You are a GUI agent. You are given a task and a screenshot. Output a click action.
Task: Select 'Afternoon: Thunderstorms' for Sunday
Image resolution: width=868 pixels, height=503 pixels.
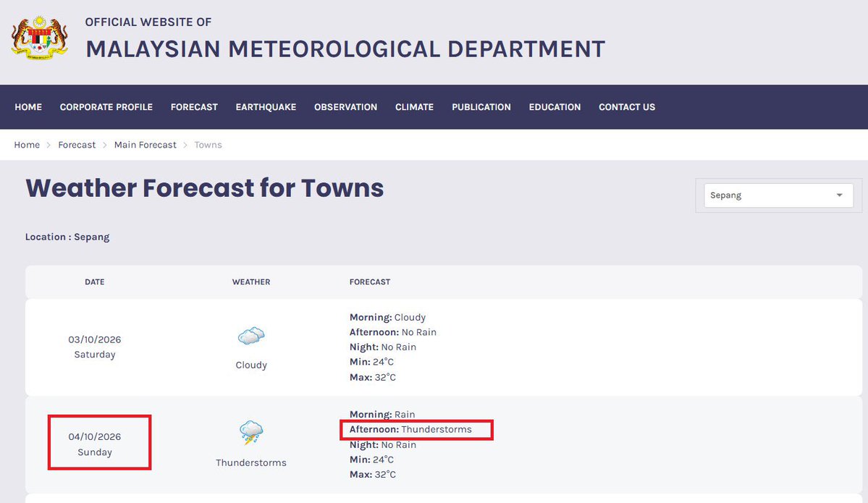[410, 429]
